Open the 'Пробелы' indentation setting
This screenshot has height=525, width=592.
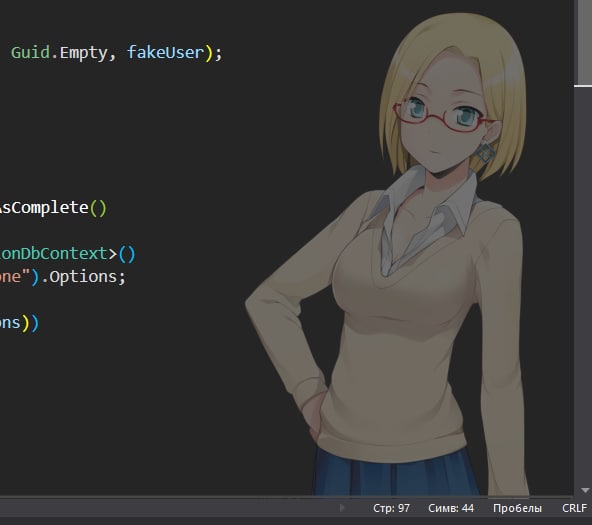click(x=517, y=508)
